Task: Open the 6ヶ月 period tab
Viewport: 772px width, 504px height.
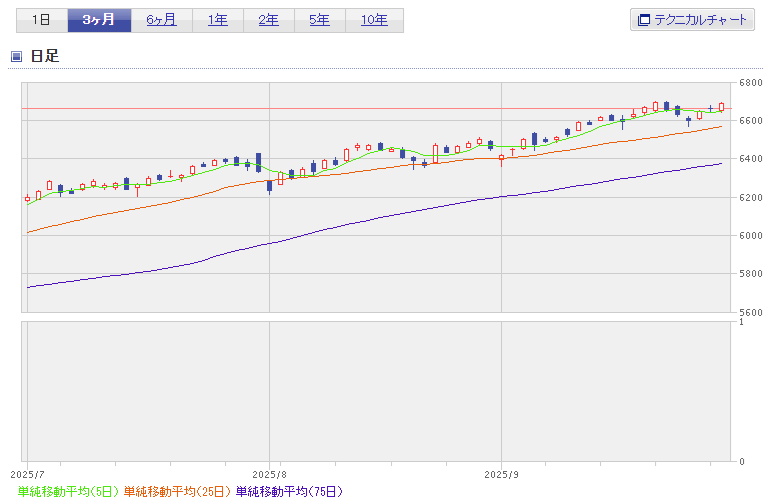Action: tap(160, 20)
